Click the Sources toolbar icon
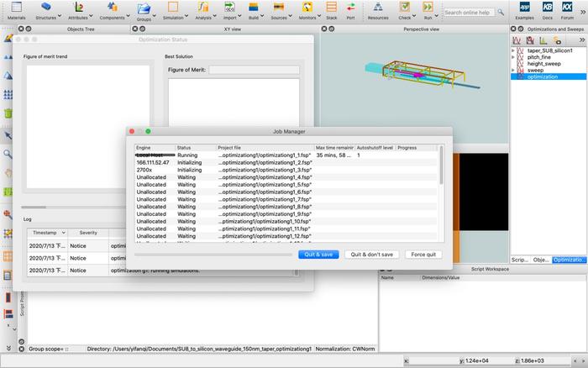 pyautogui.click(x=279, y=7)
